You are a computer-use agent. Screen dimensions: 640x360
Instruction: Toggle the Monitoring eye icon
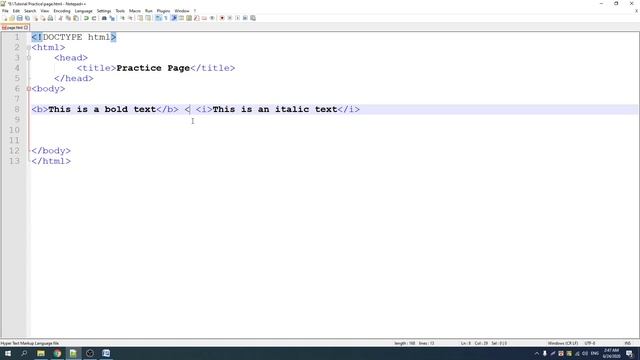click(x=212, y=18)
